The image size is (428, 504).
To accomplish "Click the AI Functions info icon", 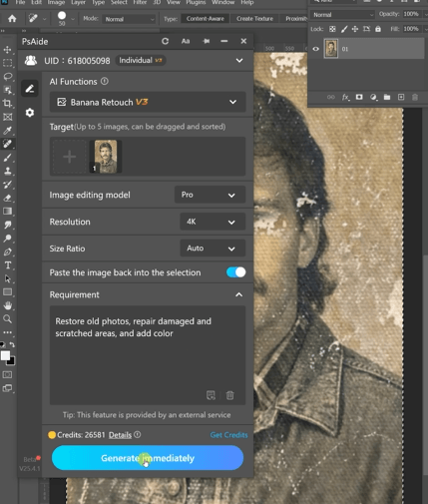I will pyautogui.click(x=105, y=81).
